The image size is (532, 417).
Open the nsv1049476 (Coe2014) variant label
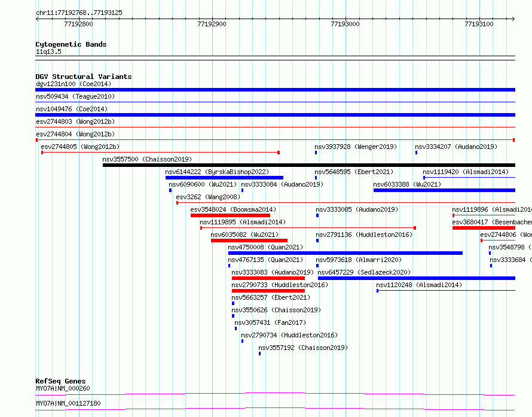(x=72, y=109)
